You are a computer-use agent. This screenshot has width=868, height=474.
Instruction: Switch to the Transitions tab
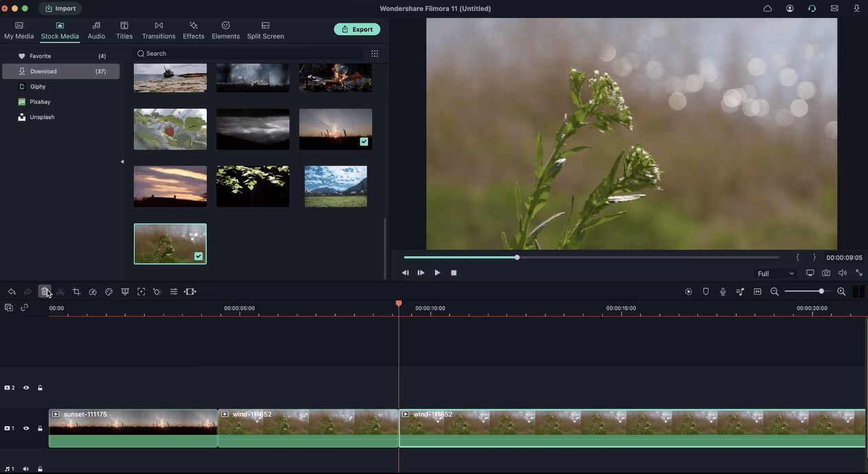[159, 30]
